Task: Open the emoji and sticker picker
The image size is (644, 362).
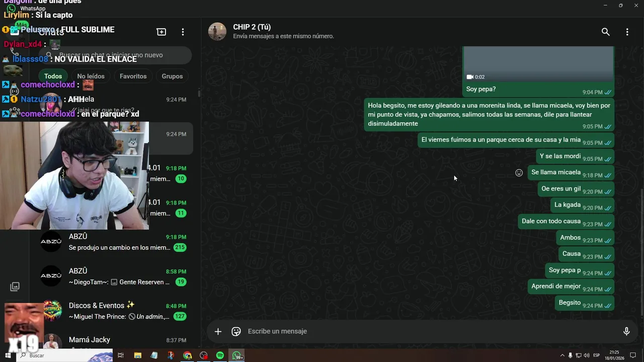Action: (x=236, y=331)
